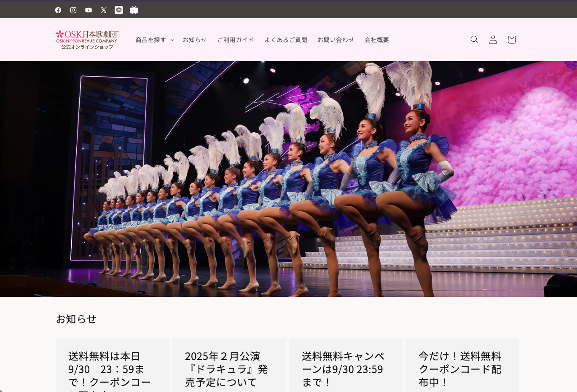Open 今だけ！送料無料クーポンコード配布中 article
Image resolution: width=577 pixels, height=392 pixels.
tap(460, 369)
